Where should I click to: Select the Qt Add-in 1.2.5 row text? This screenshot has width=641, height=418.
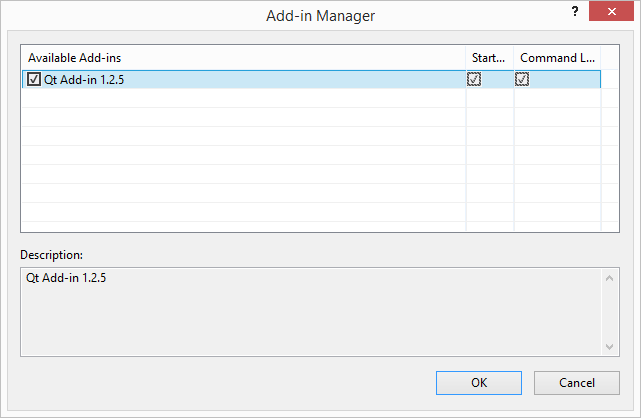point(84,80)
